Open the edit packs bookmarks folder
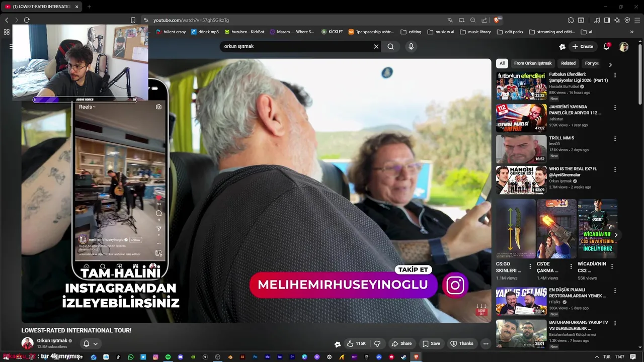This screenshot has width=644, height=362. pyautogui.click(x=510, y=32)
